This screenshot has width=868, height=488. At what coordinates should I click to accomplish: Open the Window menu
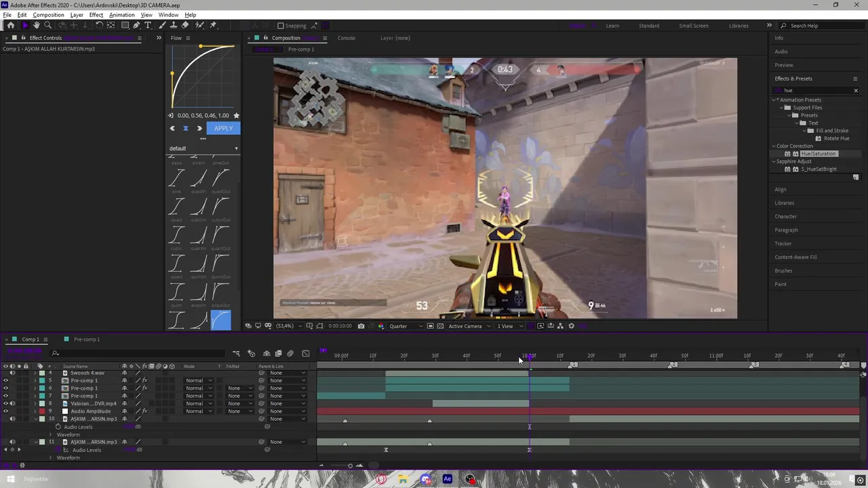(168, 15)
